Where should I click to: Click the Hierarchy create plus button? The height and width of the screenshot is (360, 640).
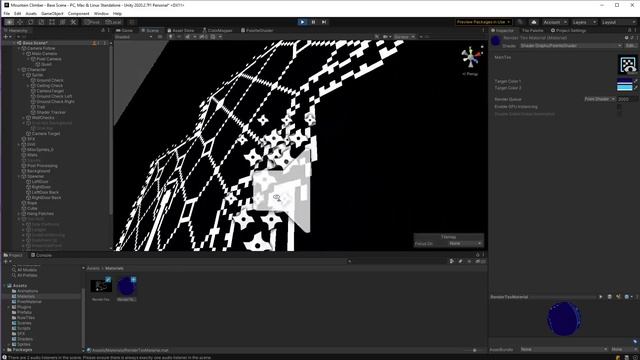6,37
